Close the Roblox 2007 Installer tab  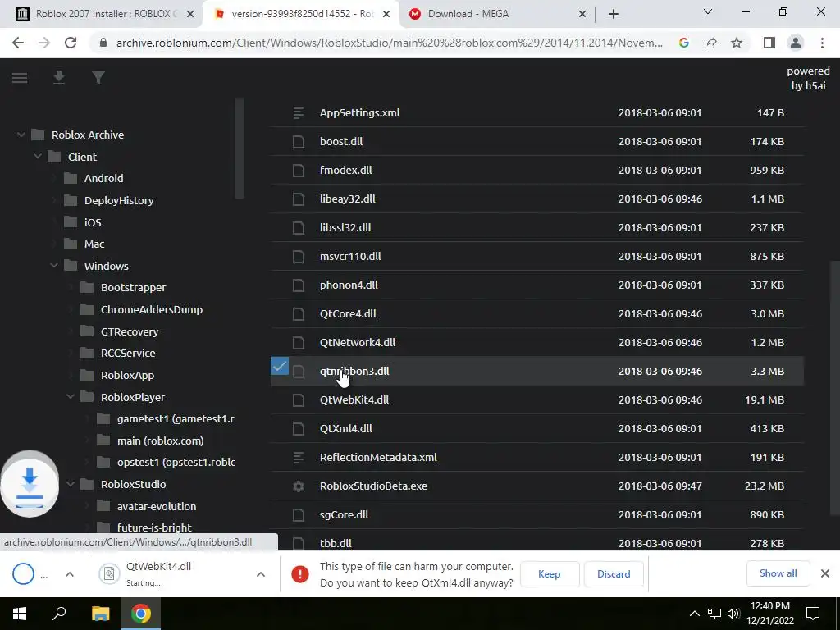190,15
